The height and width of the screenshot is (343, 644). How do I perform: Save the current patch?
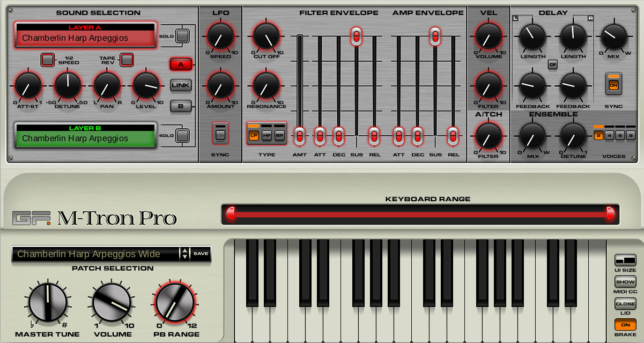coord(201,254)
